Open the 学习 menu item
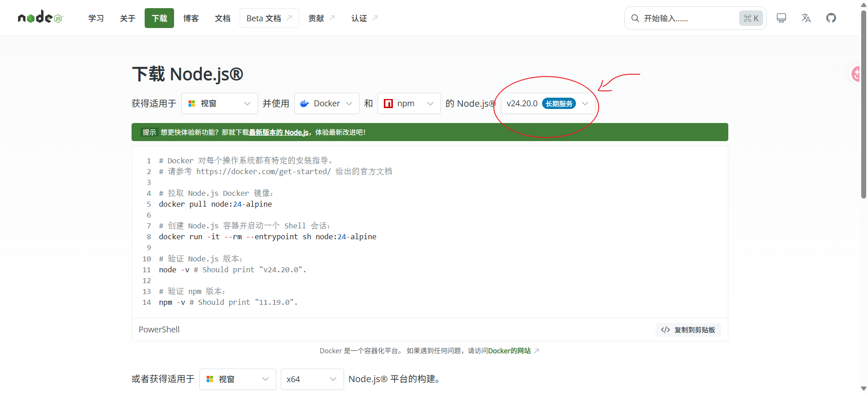Viewport: 868px width, 393px height. pos(96,18)
